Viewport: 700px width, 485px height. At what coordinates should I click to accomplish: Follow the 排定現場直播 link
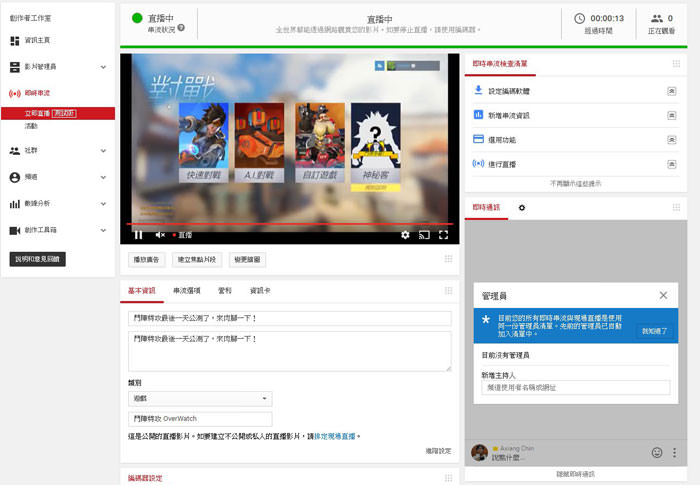[335, 436]
